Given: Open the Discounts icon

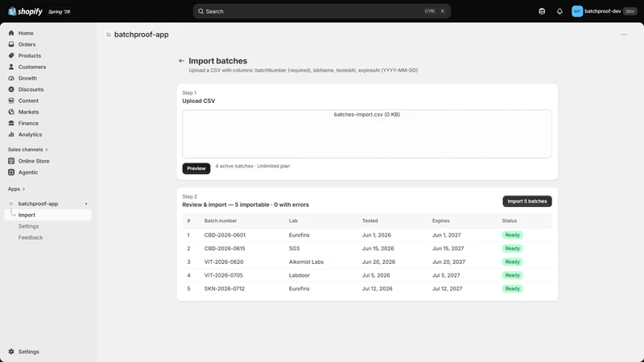Looking at the screenshot, I should [x=11, y=89].
